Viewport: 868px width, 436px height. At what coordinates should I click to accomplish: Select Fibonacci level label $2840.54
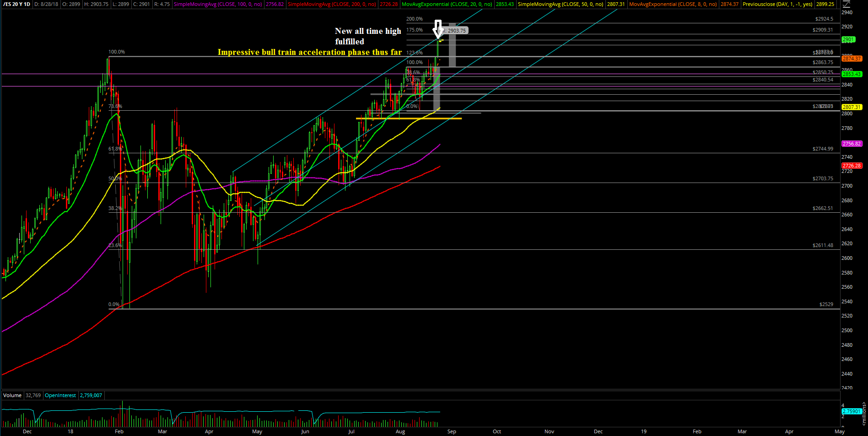(x=823, y=80)
